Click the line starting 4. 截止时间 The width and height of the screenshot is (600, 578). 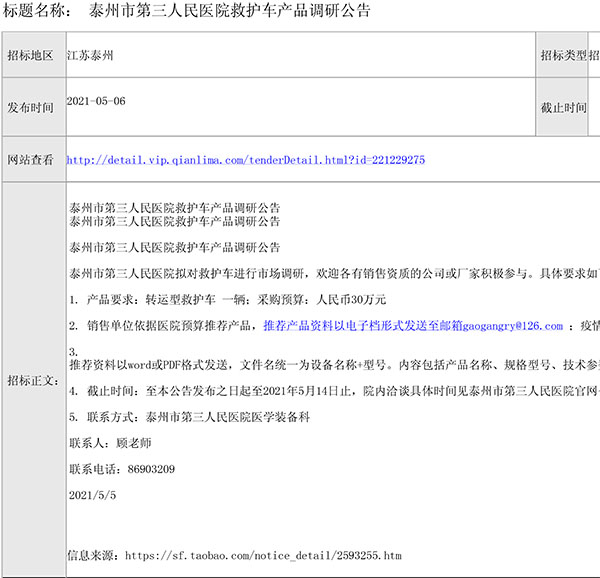coord(334,391)
